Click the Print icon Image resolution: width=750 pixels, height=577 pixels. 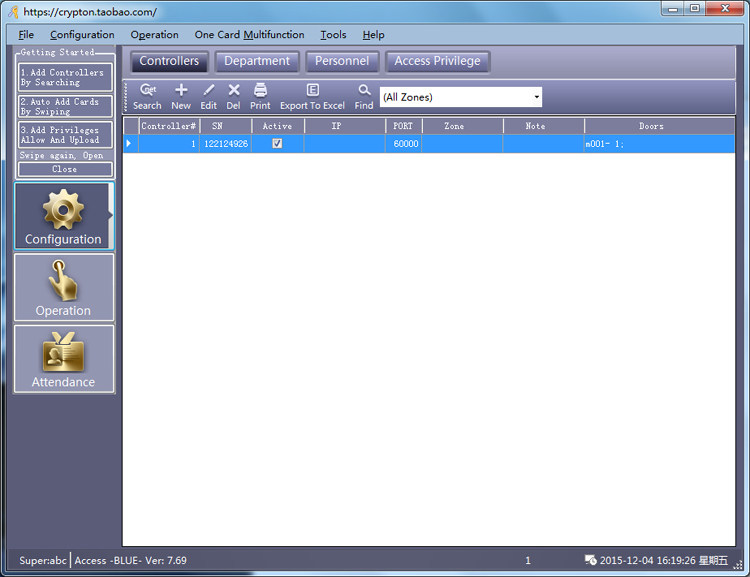coord(260,97)
